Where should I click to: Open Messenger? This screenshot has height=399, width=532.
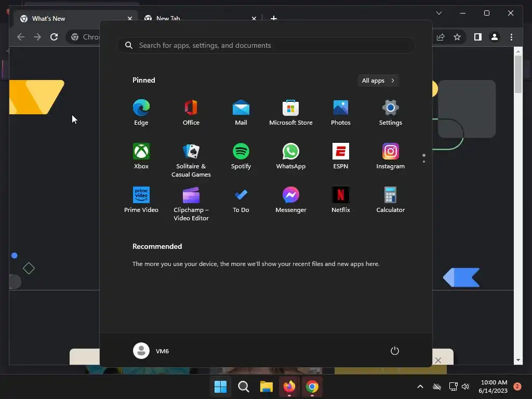291,200
